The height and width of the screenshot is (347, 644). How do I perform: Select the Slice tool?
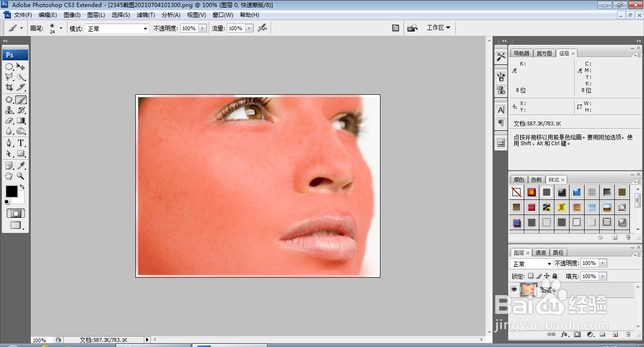pos(21,87)
